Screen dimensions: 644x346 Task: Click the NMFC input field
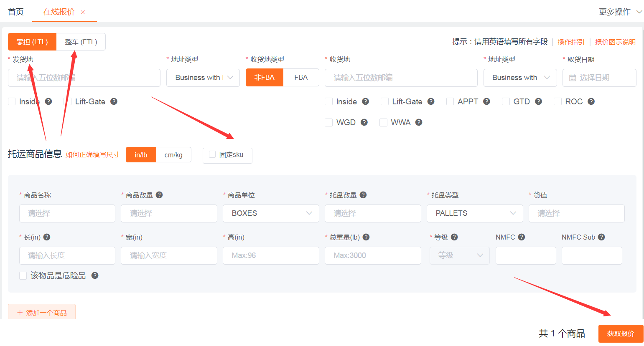(x=526, y=255)
